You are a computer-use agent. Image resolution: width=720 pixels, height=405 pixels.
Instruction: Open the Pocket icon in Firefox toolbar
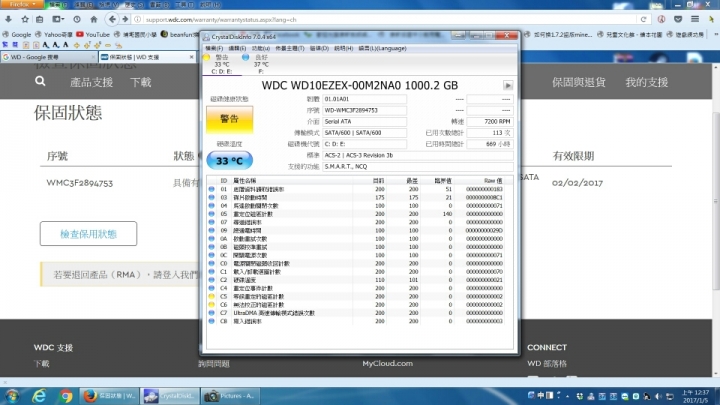tap(678, 19)
